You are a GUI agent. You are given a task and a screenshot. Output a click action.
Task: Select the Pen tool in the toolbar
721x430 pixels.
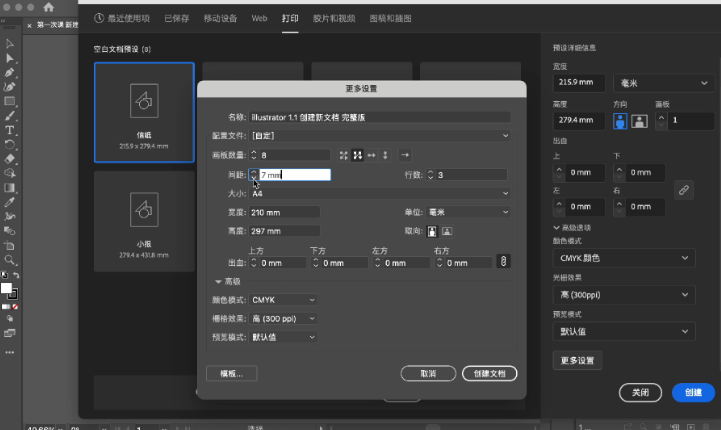(10, 73)
